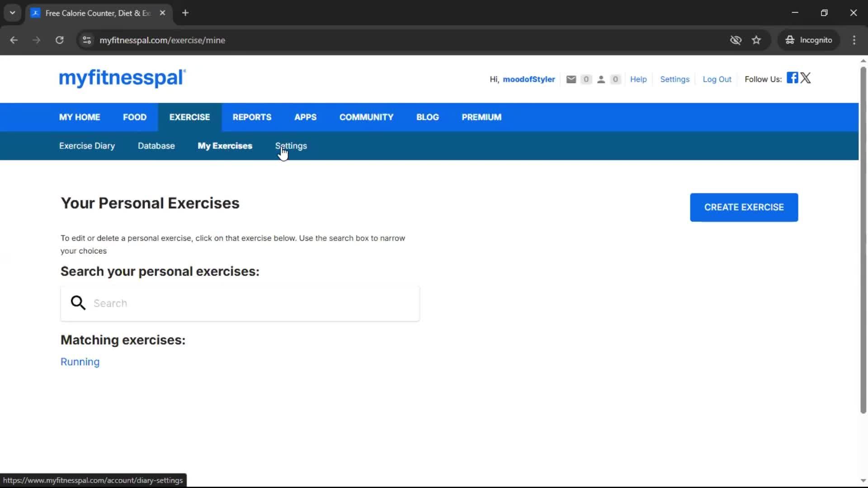The width and height of the screenshot is (868, 488).
Task: Open the FOOD tab
Action: click(x=135, y=117)
